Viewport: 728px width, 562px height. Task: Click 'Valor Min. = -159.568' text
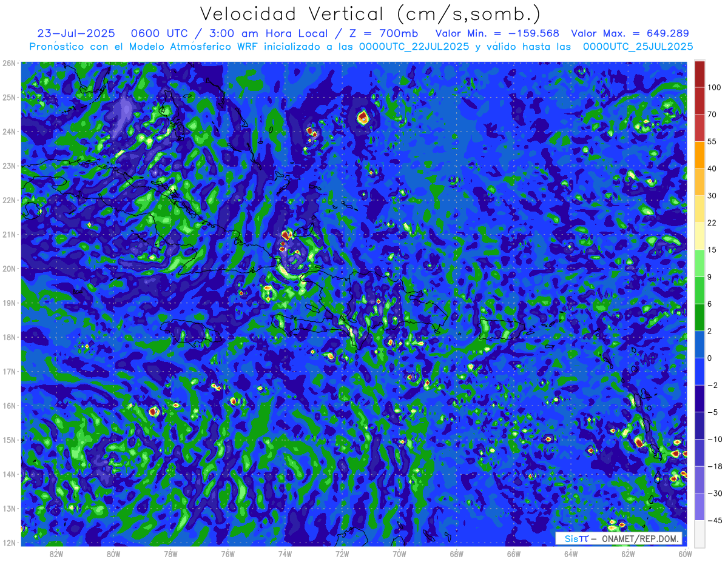(x=497, y=33)
